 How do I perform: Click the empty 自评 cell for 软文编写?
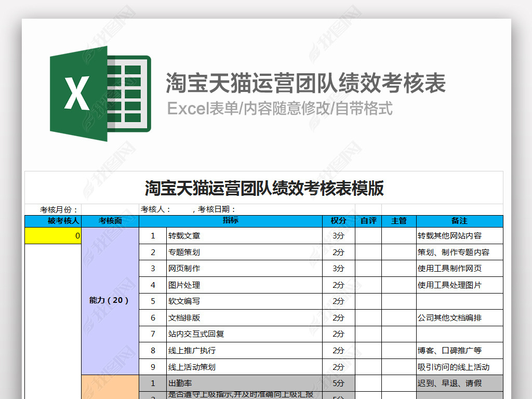368,301
